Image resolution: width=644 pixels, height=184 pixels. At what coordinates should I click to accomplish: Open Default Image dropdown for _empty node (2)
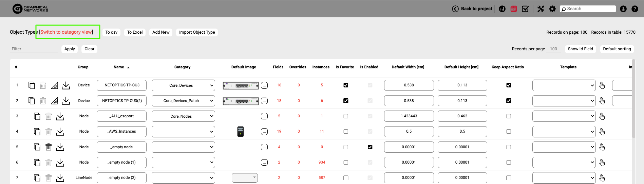tap(245, 178)
